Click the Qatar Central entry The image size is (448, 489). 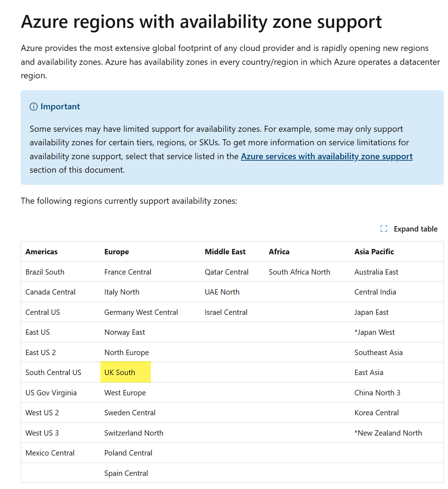(227, 272)
